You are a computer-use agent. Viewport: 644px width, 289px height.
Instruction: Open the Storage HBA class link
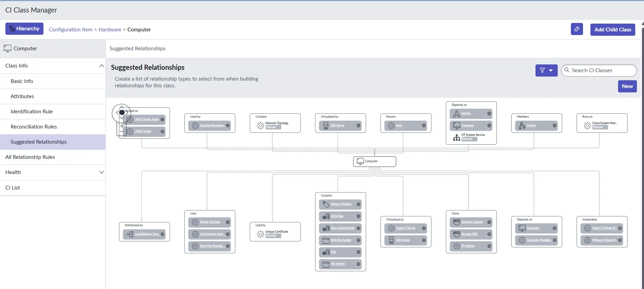point(469,234)
